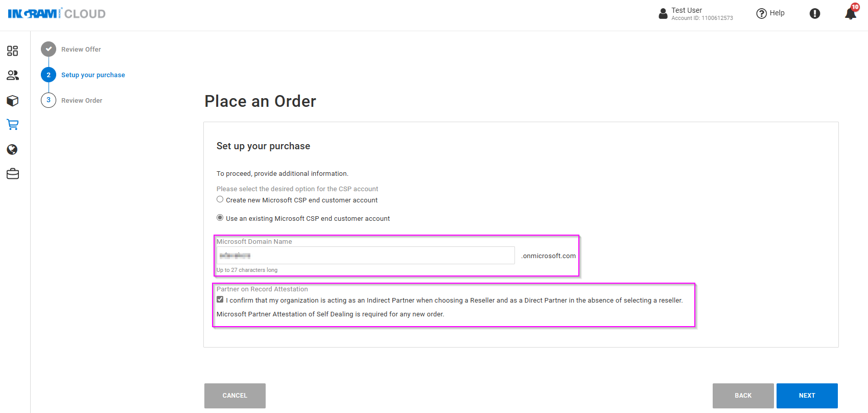Click the Next button
This screenshot has height=413, width=868.
point(807,396)
